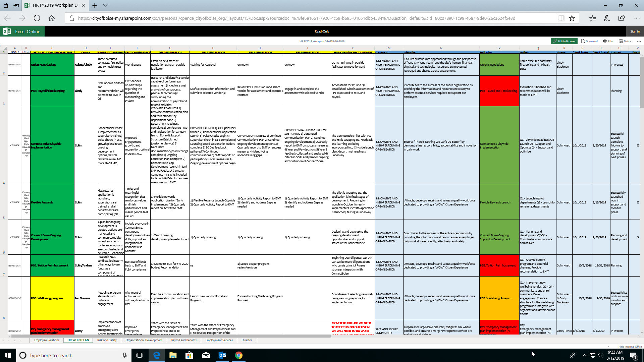
Task: Open the Favorites hub
Action: pyautogui.click(x=592, y=18)
